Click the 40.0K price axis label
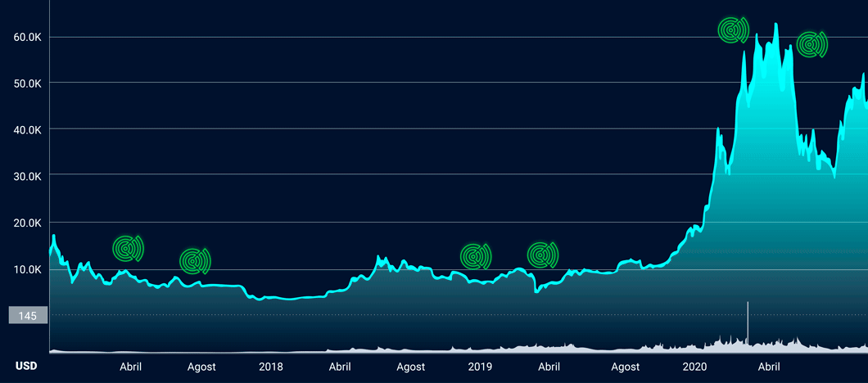The image size is (868, 383). pos(28,129)
